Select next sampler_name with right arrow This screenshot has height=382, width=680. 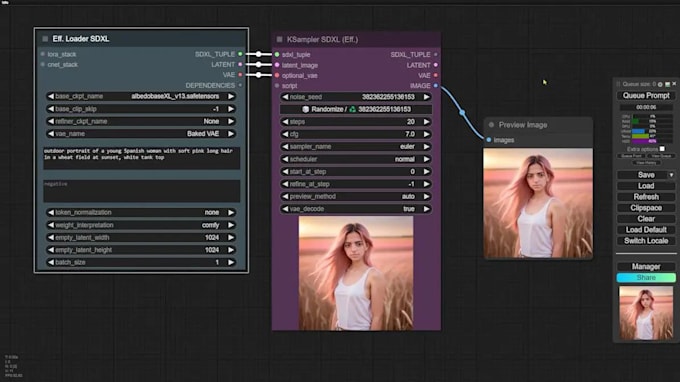(x=426, y=147)
